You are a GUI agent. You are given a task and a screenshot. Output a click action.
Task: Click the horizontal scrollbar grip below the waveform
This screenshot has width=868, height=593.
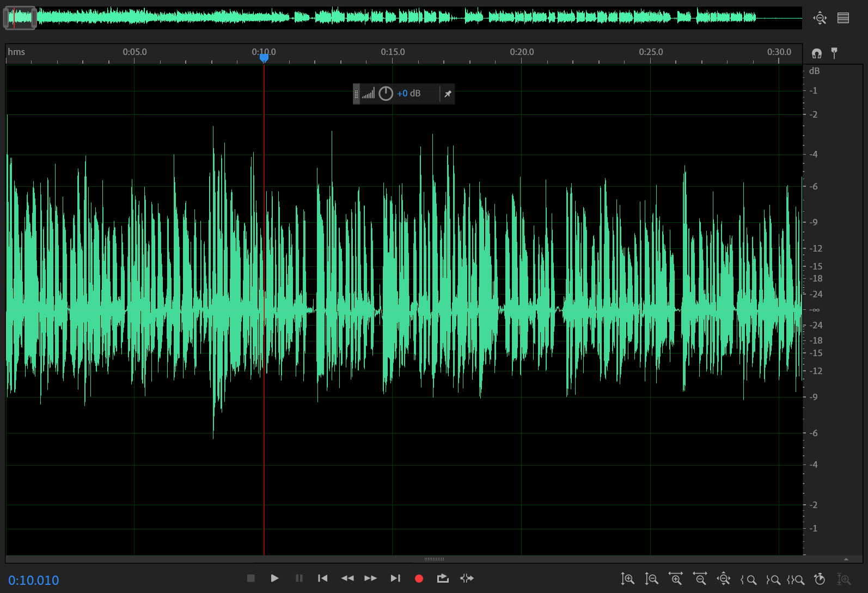click(x=434, y=559)
